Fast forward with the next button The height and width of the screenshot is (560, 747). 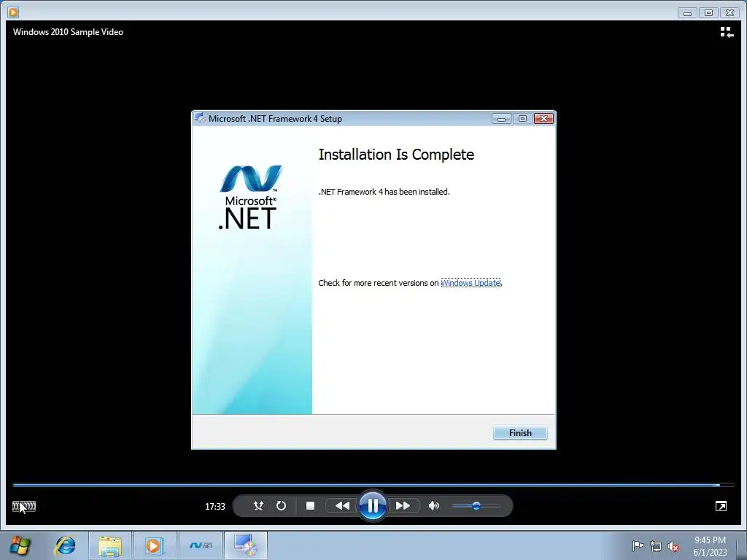pyautogui.click(x=403, y=506)
